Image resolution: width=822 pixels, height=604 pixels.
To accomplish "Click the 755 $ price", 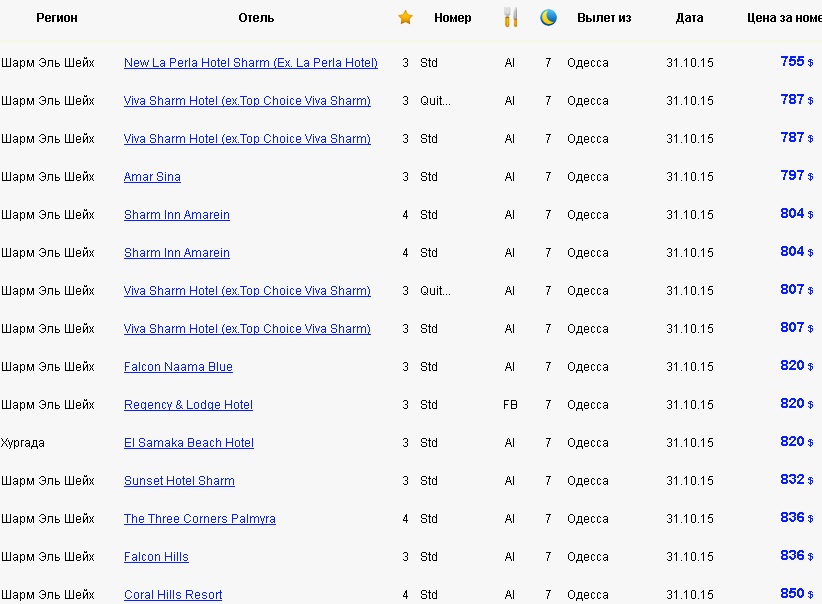I will [x=797, y=61].
